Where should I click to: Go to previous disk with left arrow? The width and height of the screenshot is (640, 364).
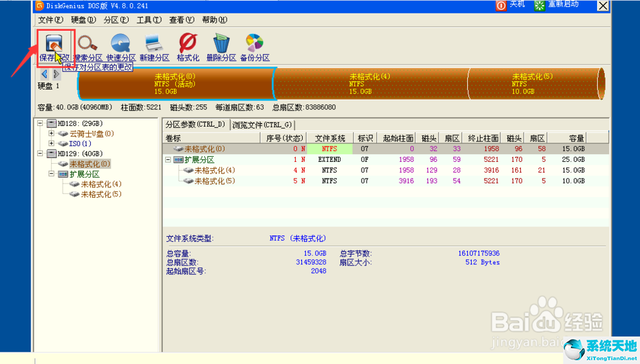(44, 75)
